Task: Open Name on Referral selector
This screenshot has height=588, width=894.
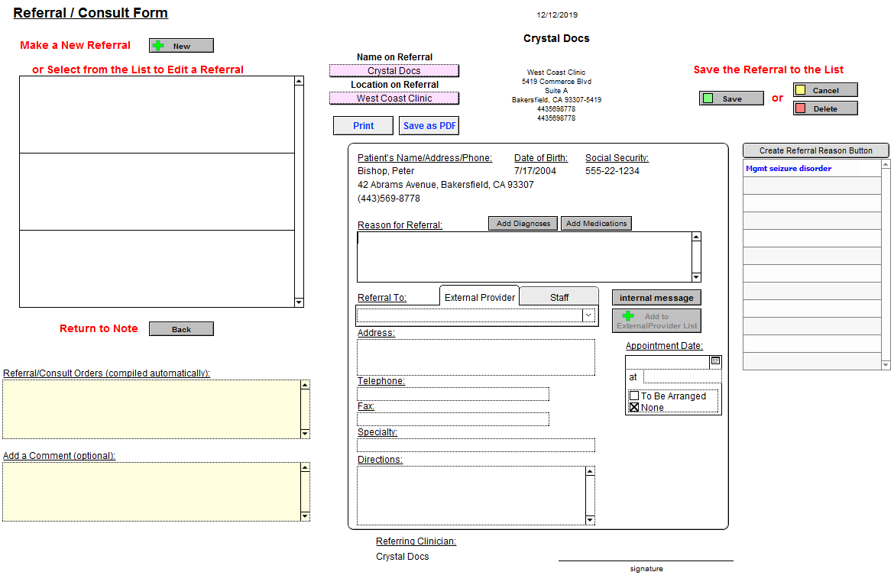Action: [394, 71]
